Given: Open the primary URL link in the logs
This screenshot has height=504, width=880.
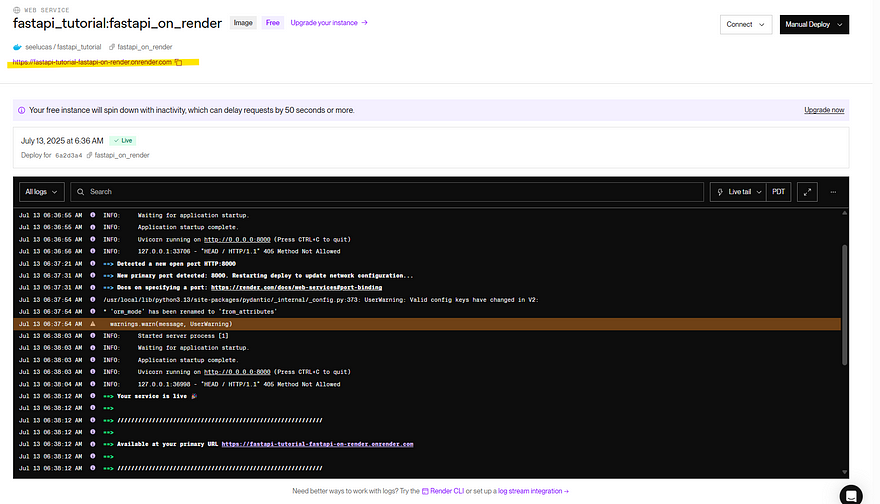Looking at the screenshot, I should coord(317,444).
